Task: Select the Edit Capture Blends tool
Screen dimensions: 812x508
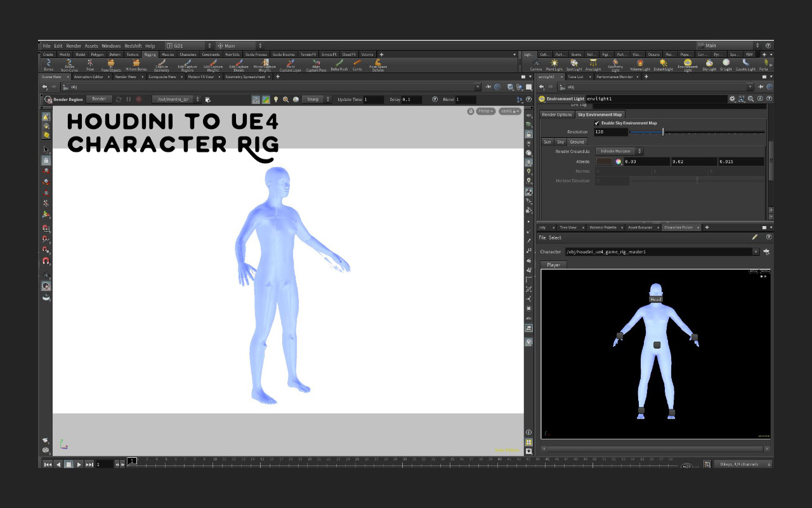Action: coord(239,65)
